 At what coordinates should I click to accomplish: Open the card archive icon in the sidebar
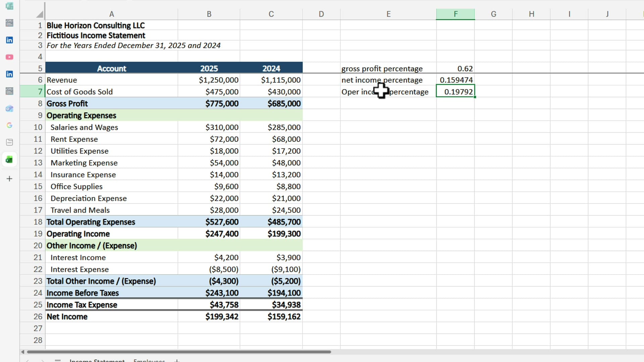tap(9, 142)
